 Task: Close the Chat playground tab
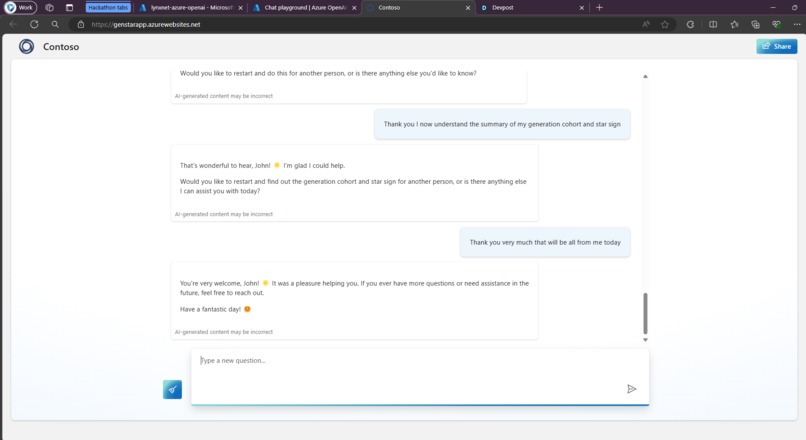[x=354, y=8]
